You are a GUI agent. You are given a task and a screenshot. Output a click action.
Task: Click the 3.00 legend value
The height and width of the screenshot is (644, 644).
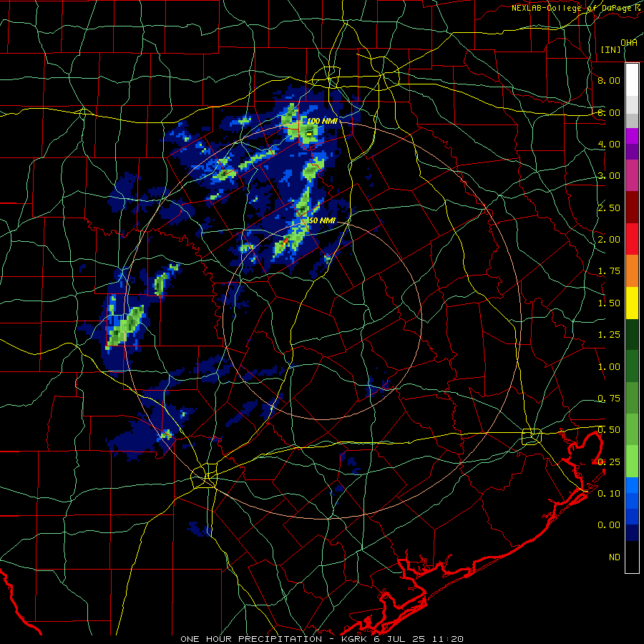609,176
